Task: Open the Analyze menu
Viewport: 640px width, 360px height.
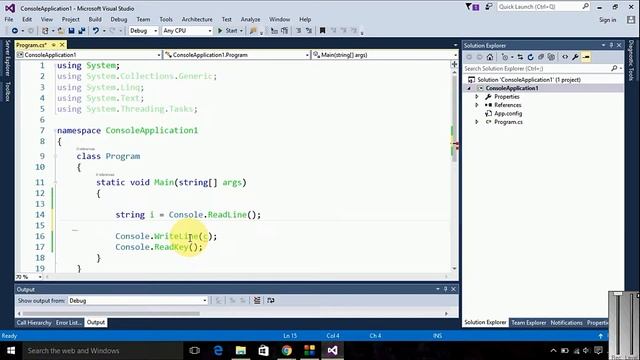Action: [x=250, y=19]
